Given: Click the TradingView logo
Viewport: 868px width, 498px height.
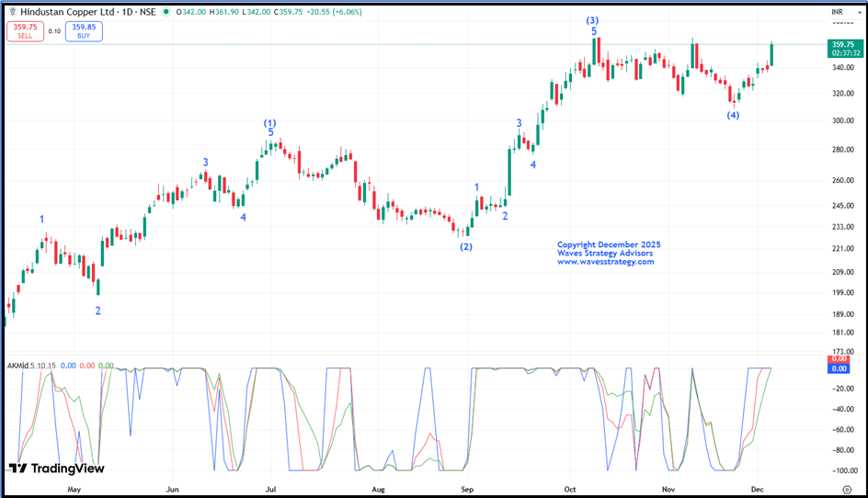Looking at the screenshot, I should [57, 469].
